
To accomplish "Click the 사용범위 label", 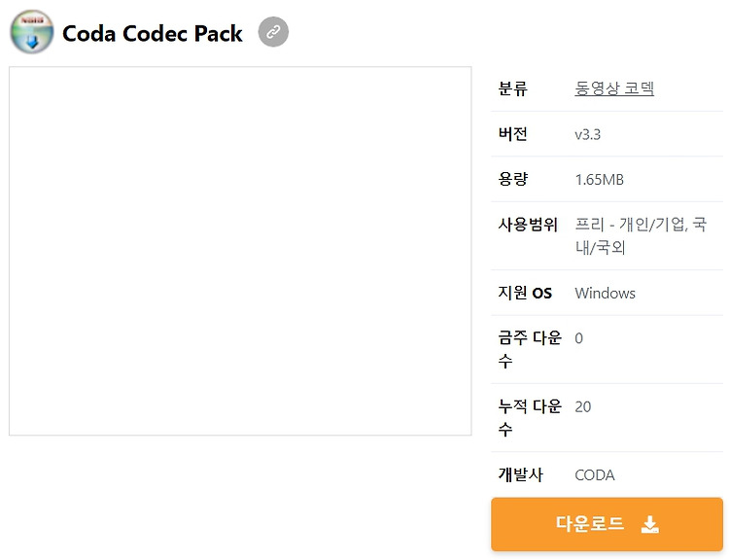I will pyautogui.click(x=528, y=225).
